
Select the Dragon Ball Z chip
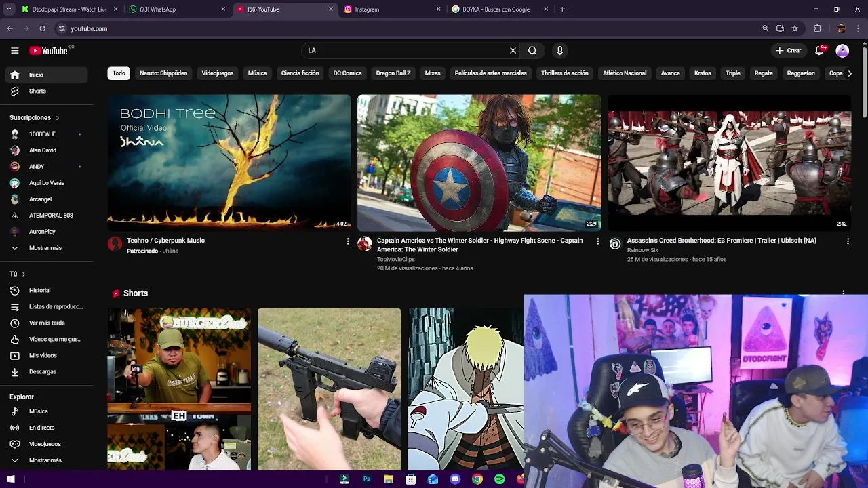[x=393, y=73]
